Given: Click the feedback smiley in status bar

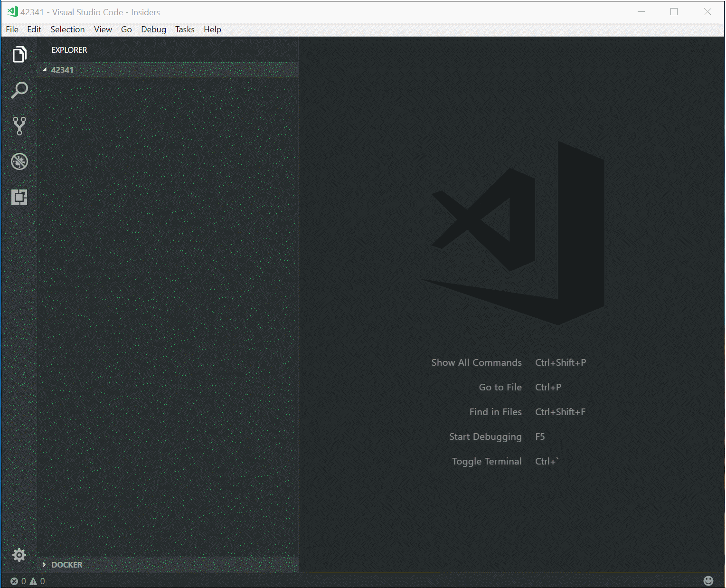Looking at the screenshot, I should (708, 580).
